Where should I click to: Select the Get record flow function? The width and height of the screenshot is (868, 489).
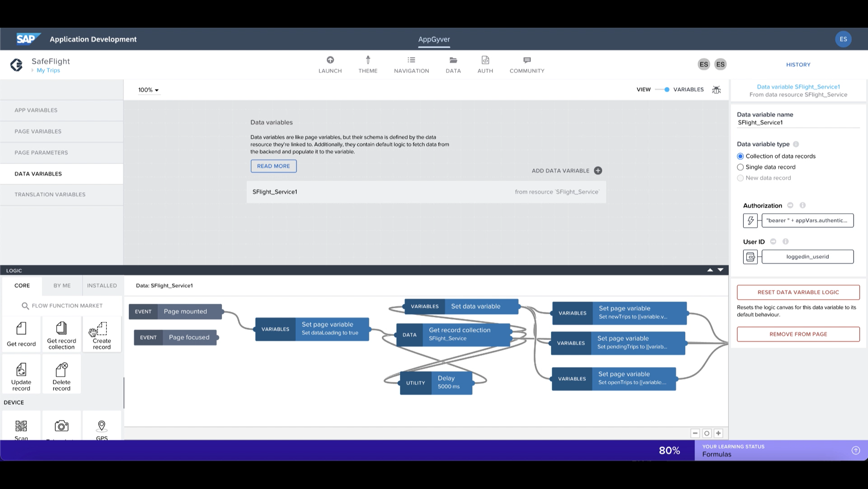point(21,334)
